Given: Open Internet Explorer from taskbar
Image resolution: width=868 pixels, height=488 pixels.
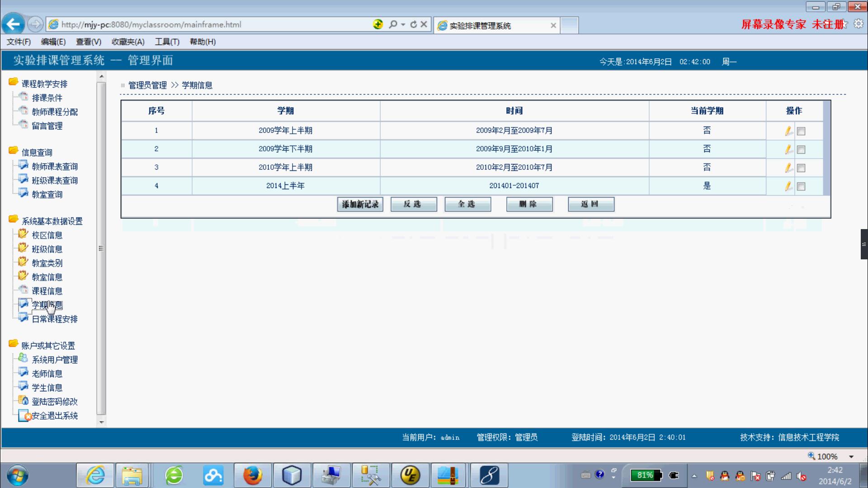Looking at the screenshot, I should tap(95, 475).
